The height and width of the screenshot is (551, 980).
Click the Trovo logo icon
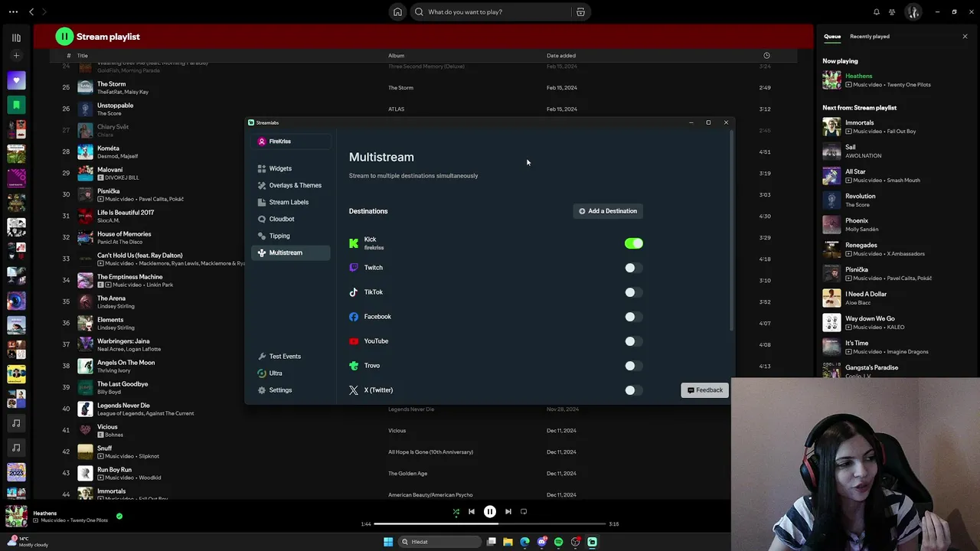pyautogui.click(x=354, y=366)
